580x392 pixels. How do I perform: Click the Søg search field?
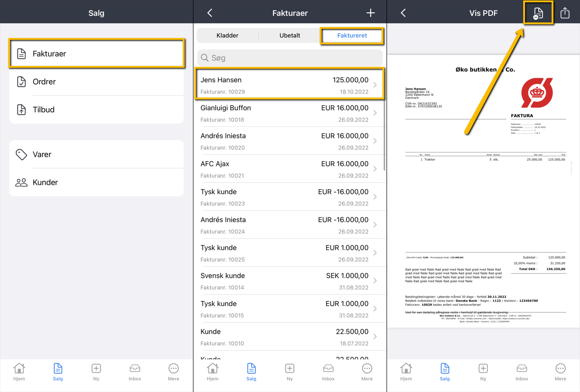[290, 58]
